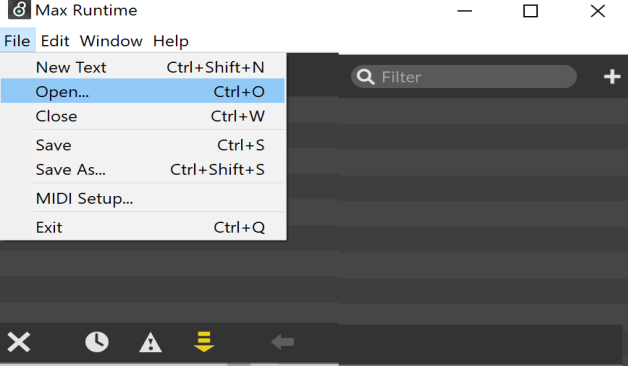The image size is (629, 367).
Task: Toggle the yellow auto-scroll arrow icon
Action: tap(204, 342)
